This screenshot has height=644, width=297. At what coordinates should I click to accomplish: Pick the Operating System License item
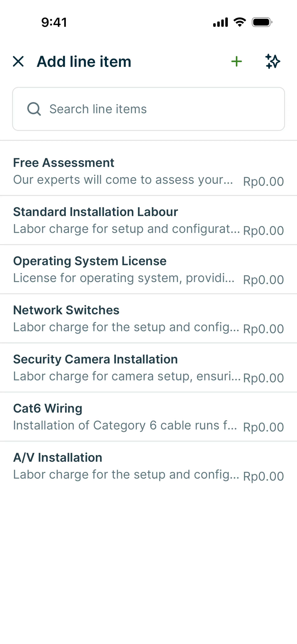click(90, 261)
